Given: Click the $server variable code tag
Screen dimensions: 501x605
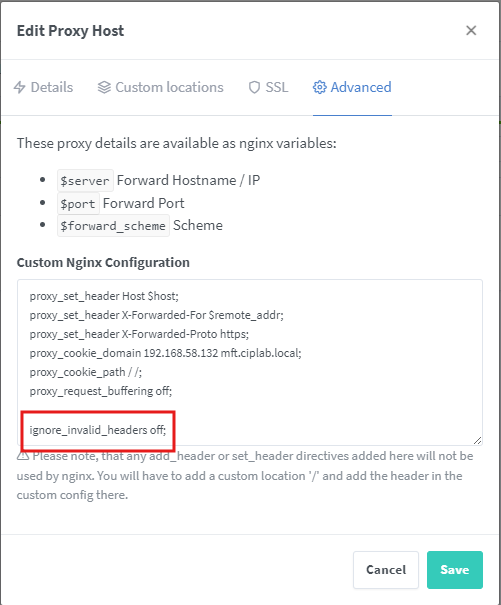Looking at the screenshot, I should (85, 180).
